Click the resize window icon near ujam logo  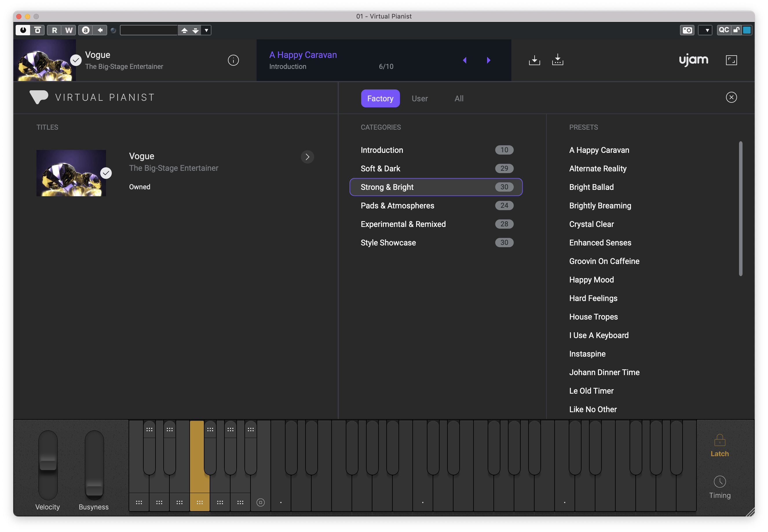click(x=731, y=60)
